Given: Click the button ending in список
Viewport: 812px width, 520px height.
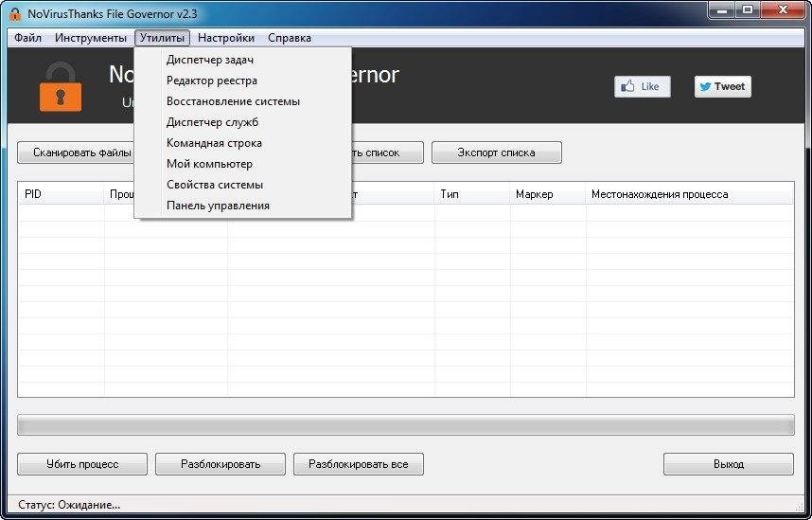Looking at the screenshot, I should tap(387, 152).
